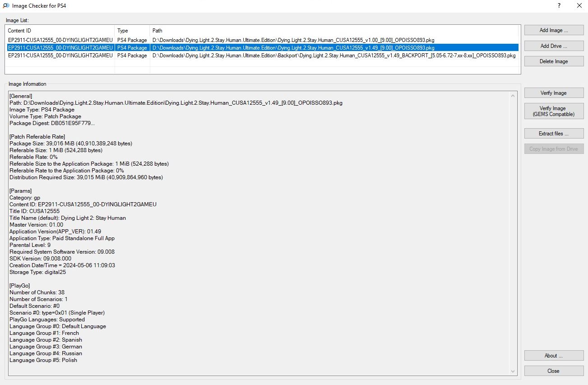Click the [PlayGo] section heading
Image resolution: width=588 pixels, height=385 pixels.
click(x=21, y=286)
